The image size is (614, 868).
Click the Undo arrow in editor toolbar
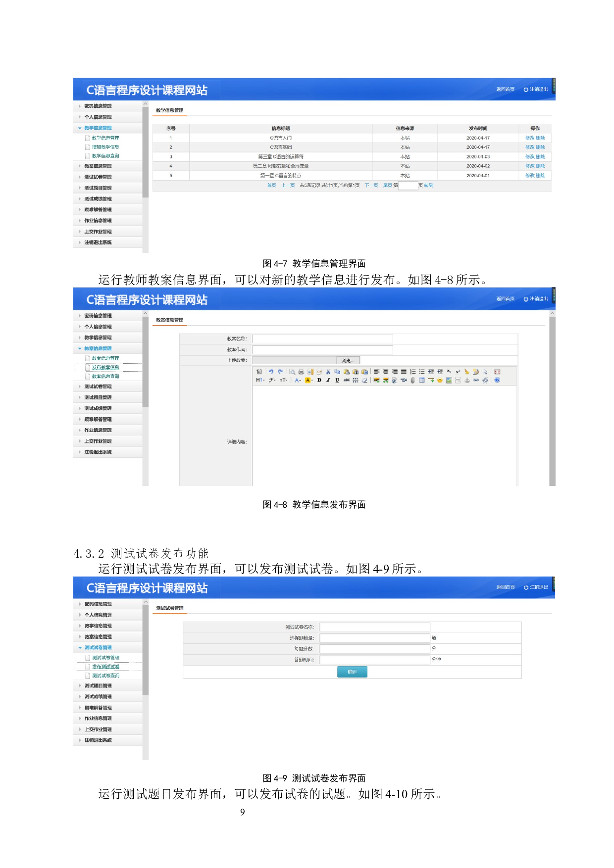point(271,372)
